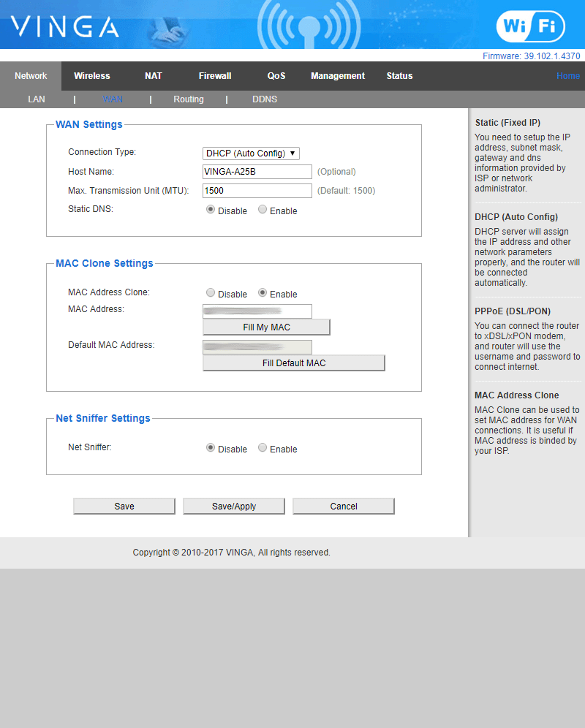Screen dimensions: 585x728
Task: Enable the Net Sniffer option
Action: pos(263,448)
